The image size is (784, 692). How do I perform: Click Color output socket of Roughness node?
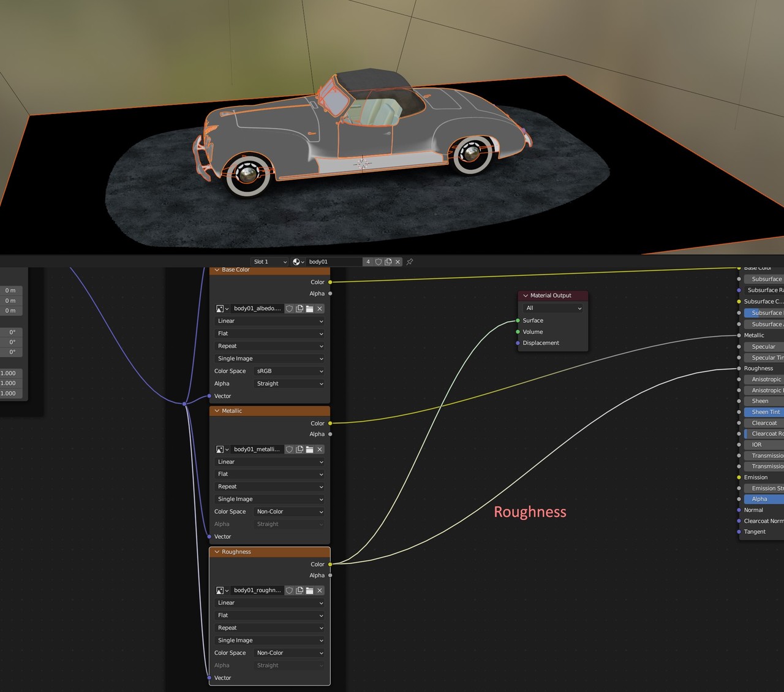coord(330,565)
